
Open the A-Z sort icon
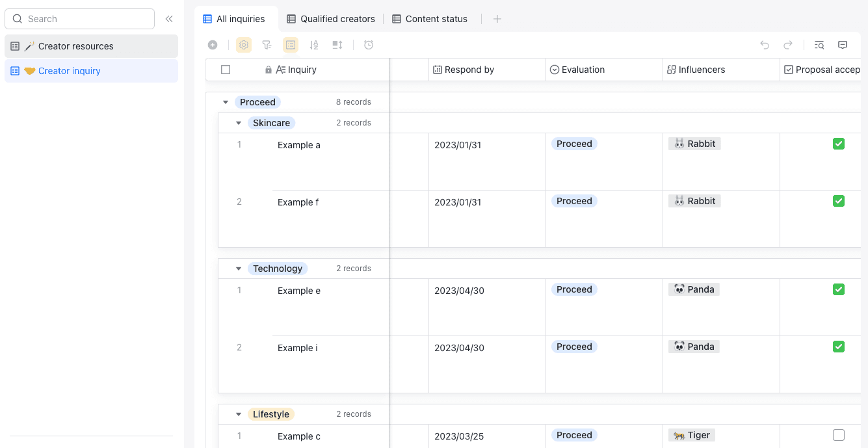[314, 45]
